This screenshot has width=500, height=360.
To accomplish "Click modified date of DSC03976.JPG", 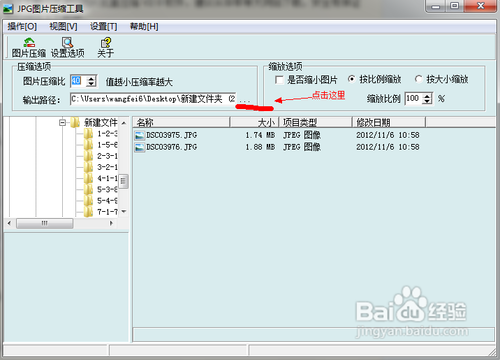I will 388,147.
